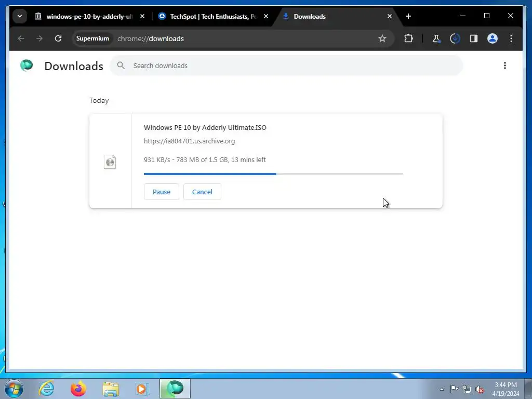Open Windows Media Player from the taskbar
The width and height of the screenshot is (532, 399).
(x=141, y=389)
